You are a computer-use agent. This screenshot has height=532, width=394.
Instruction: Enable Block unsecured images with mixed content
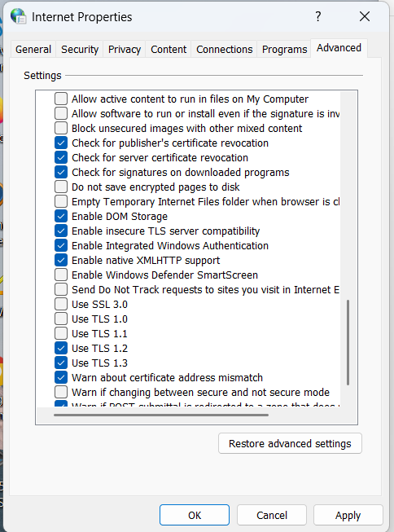click(x=61, y=128)
